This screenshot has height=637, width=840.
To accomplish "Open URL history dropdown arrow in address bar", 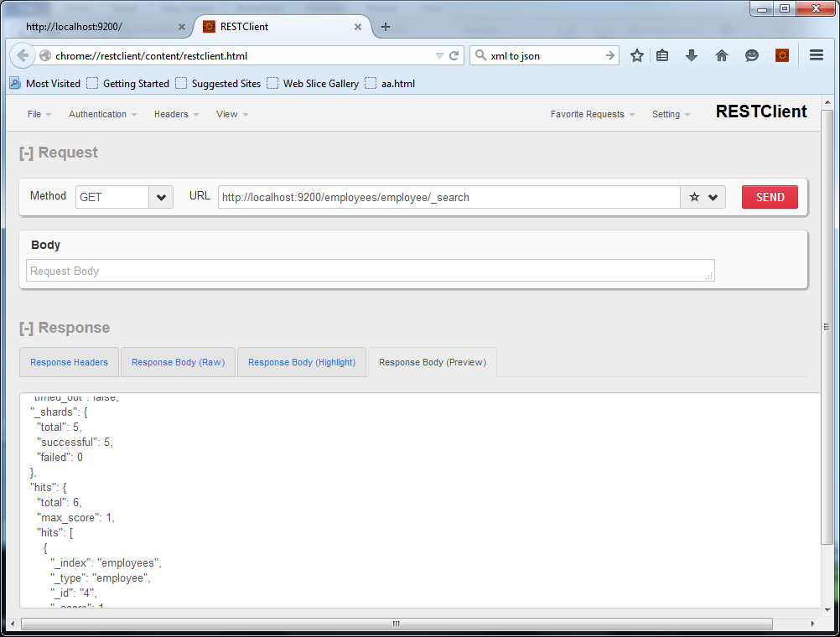I will [x=439, y=55].
